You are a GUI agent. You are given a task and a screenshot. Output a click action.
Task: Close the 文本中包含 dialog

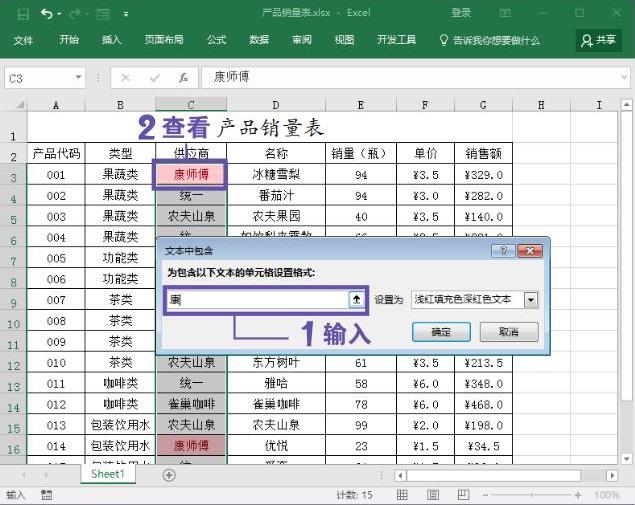pos(530,251)
